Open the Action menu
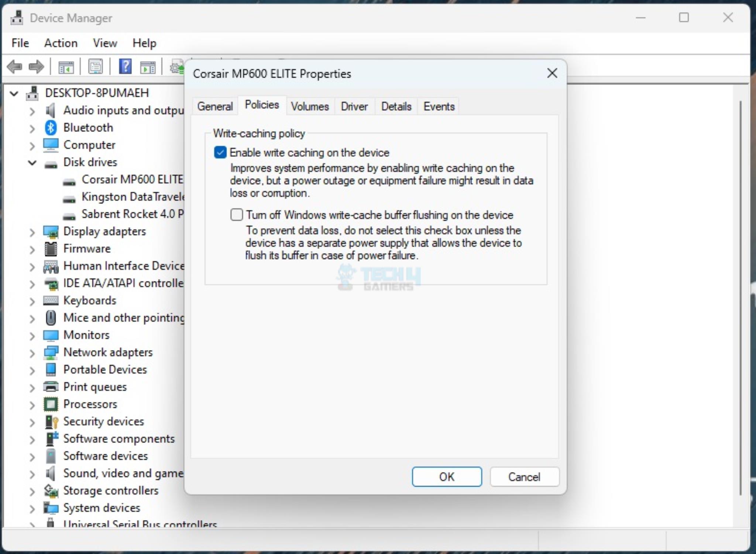 61,43
